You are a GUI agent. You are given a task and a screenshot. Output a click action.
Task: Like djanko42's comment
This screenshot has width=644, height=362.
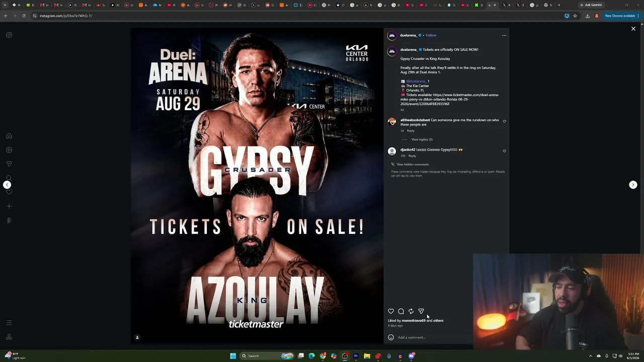coord(504,151)
